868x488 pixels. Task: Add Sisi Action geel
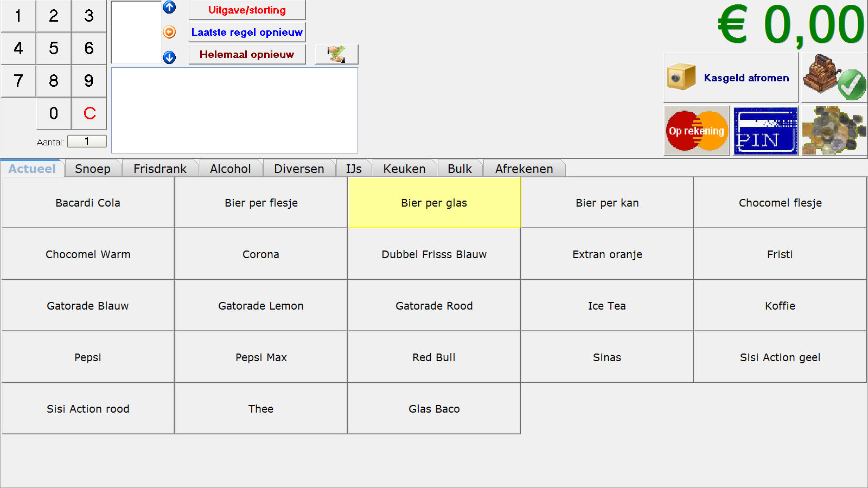pos(780,357)
